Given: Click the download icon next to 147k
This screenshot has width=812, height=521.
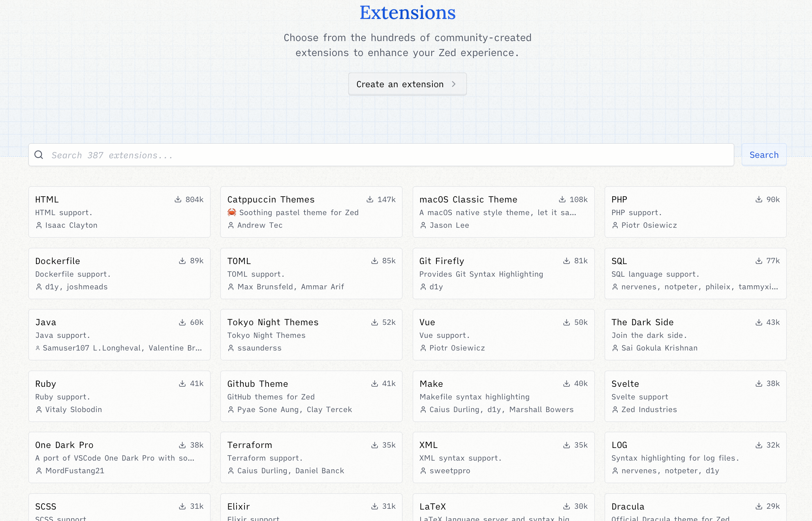Looking at the screenshot, I should 370,200.
